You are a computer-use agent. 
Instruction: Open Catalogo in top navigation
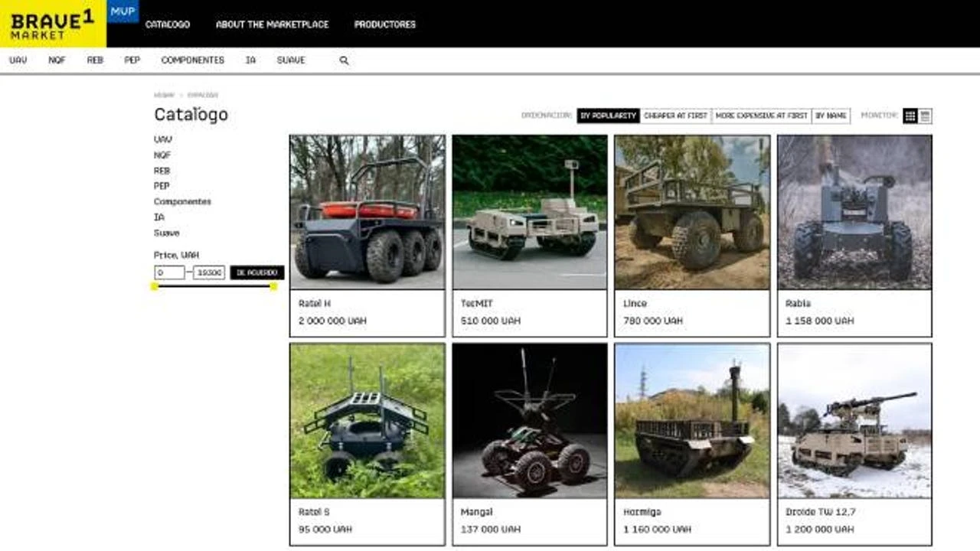tap(168, 24)
